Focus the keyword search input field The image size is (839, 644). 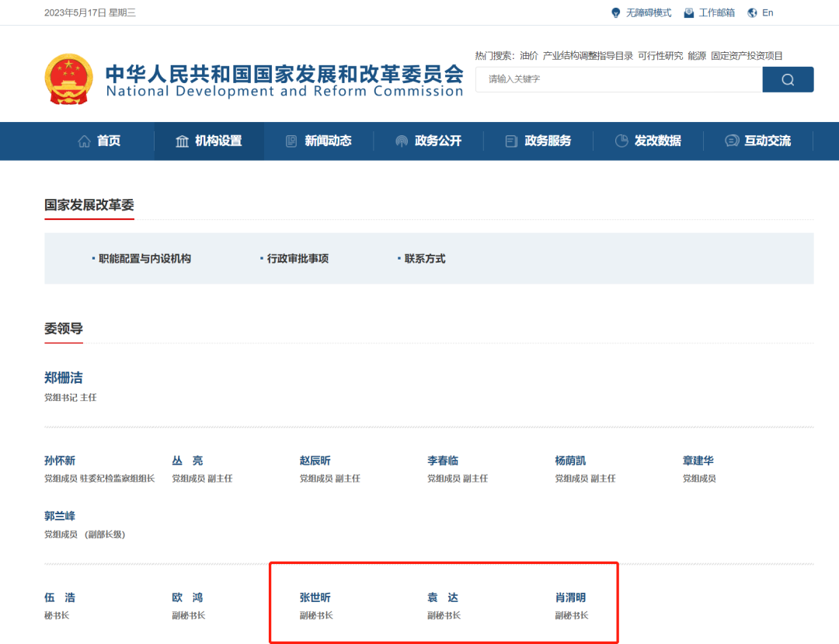coord(618,80)
